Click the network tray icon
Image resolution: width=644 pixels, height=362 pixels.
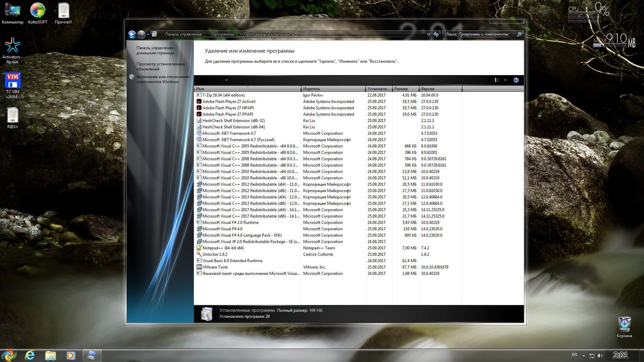point(592,355)
